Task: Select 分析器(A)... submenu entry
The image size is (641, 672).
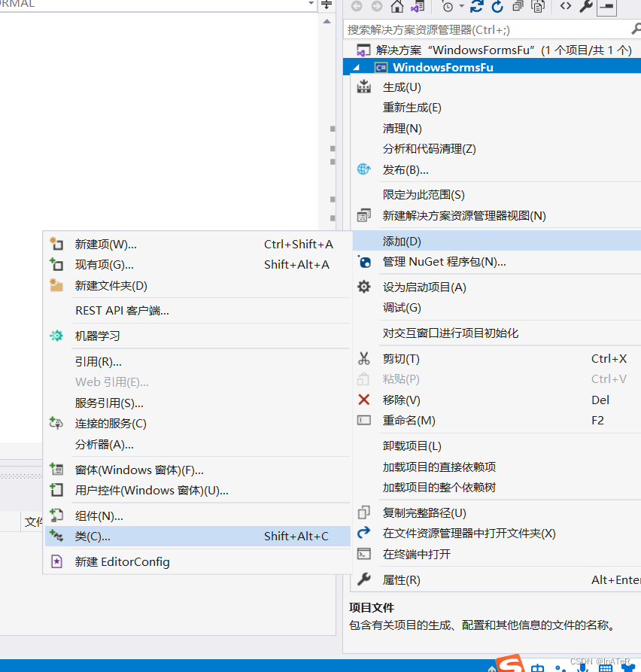Action: tap(198, 445)
